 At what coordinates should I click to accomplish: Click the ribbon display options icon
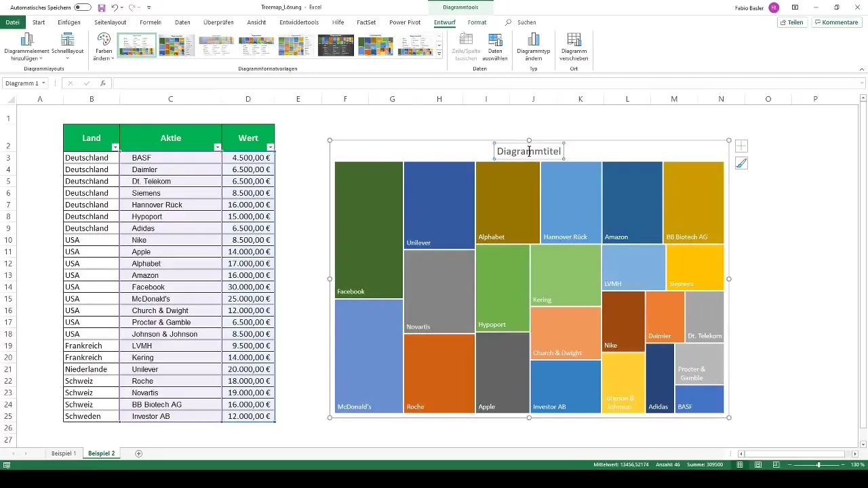click(795, 7)
